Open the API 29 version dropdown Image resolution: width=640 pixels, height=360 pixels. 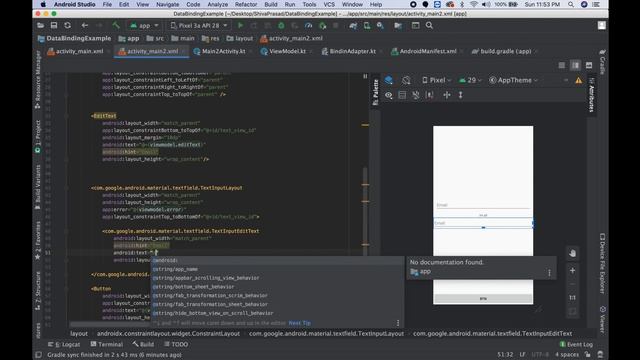tap(470, 80)
